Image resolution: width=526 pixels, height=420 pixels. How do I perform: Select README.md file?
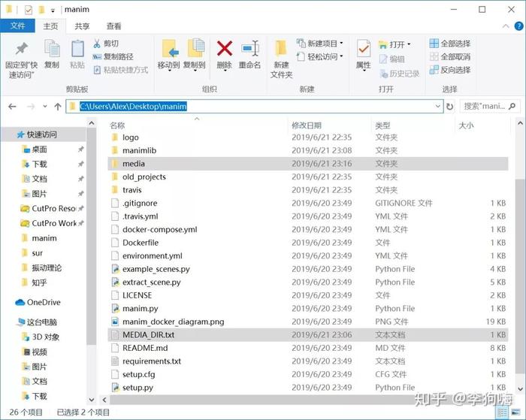point(145,348)
